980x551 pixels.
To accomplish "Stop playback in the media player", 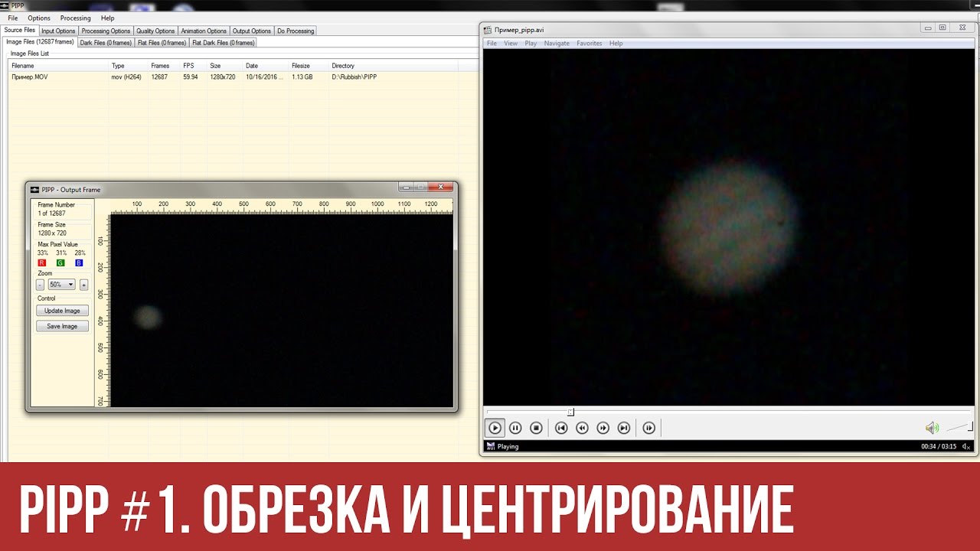I will click(536, 428).
